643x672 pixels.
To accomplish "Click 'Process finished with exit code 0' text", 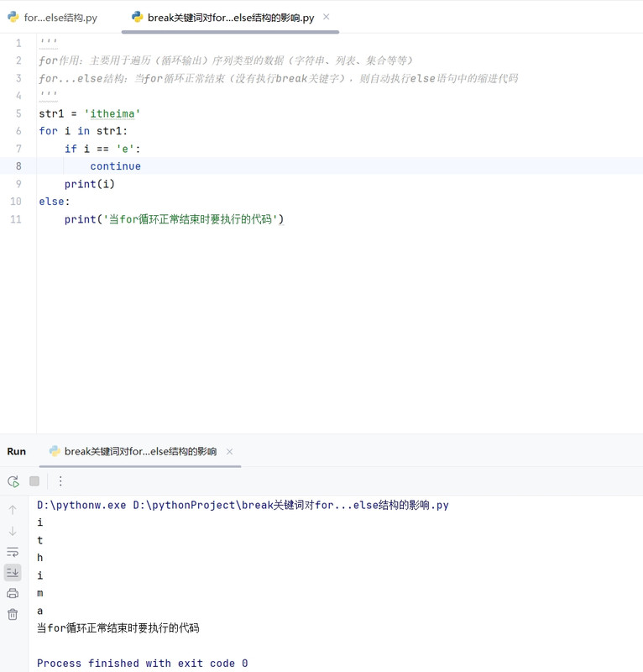I will click(x=142, y=663).
